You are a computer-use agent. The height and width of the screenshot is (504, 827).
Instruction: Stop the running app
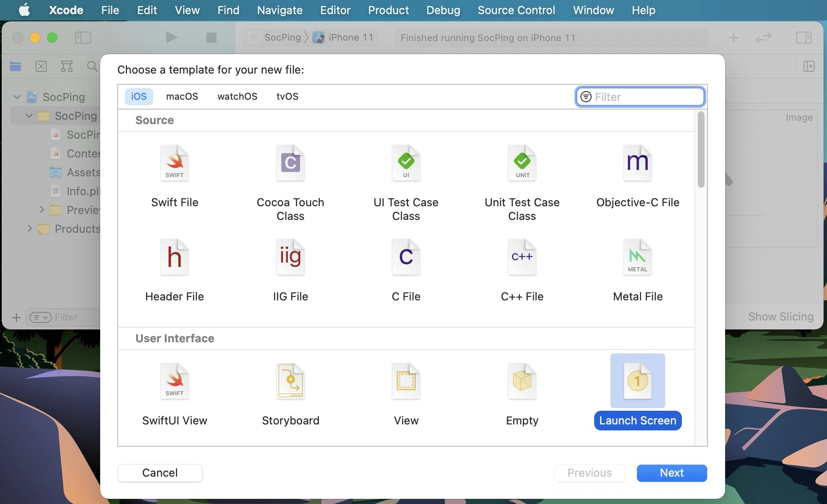click(211, 38)
